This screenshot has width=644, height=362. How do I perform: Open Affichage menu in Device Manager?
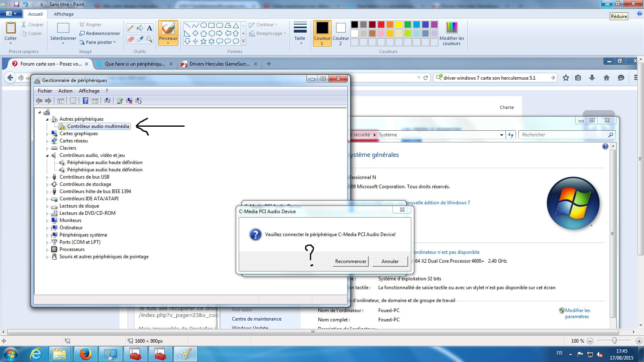pos(89,91)
